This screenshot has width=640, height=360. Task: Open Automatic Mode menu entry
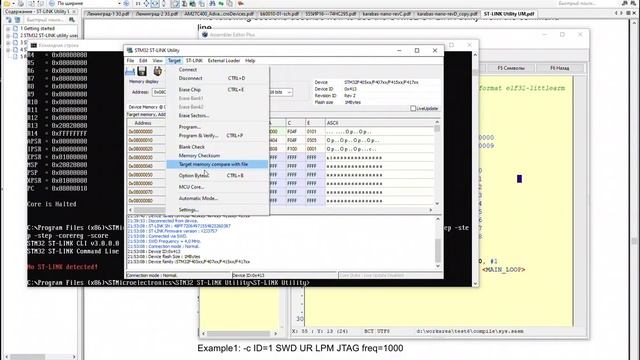tap(218, 198)
